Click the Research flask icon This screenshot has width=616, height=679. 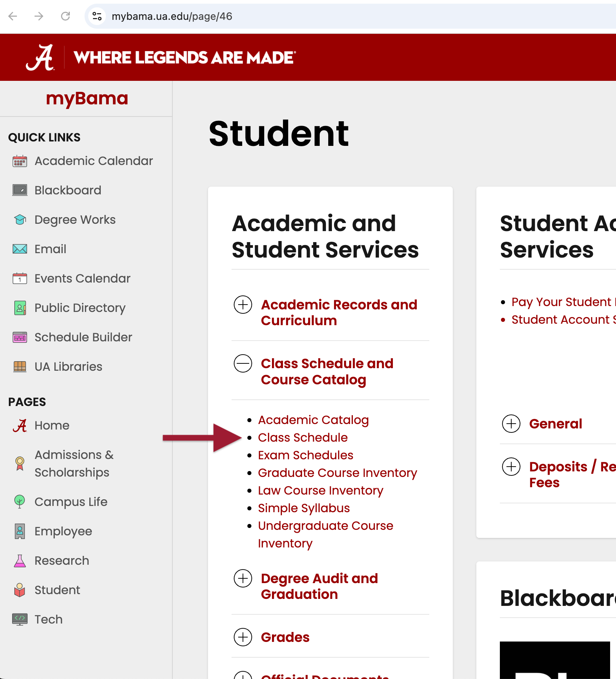coord(20,561)
